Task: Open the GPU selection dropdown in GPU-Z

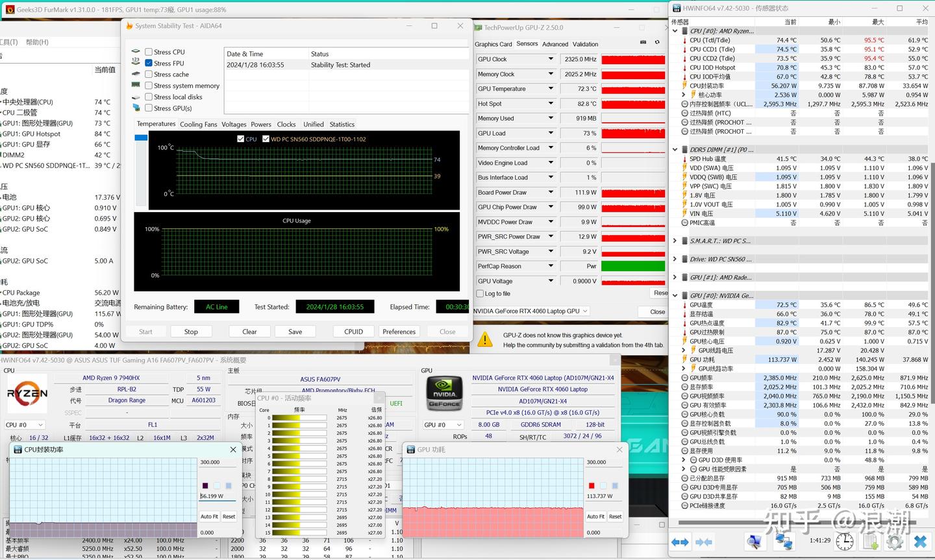Action: point(584,311)
